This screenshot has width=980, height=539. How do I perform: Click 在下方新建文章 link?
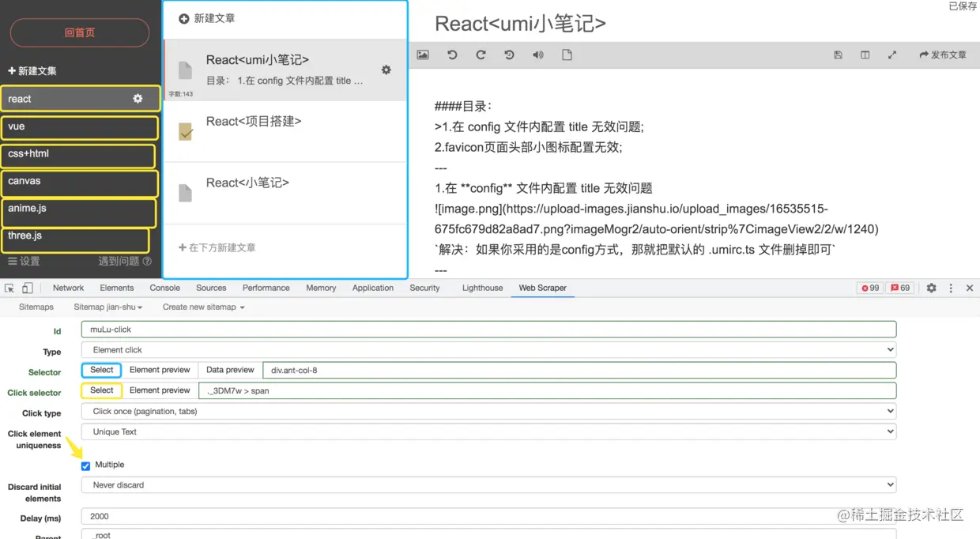[x=217, y=247]
